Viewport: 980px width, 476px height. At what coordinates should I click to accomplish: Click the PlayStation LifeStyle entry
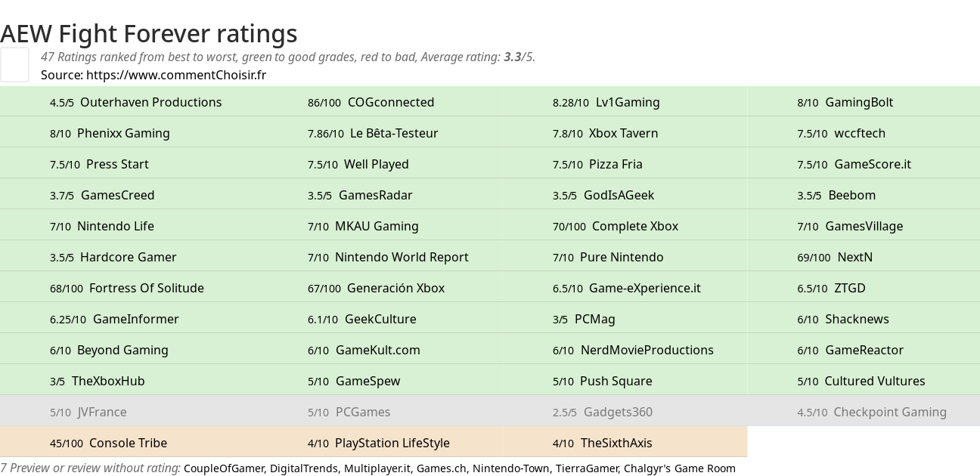379,443
